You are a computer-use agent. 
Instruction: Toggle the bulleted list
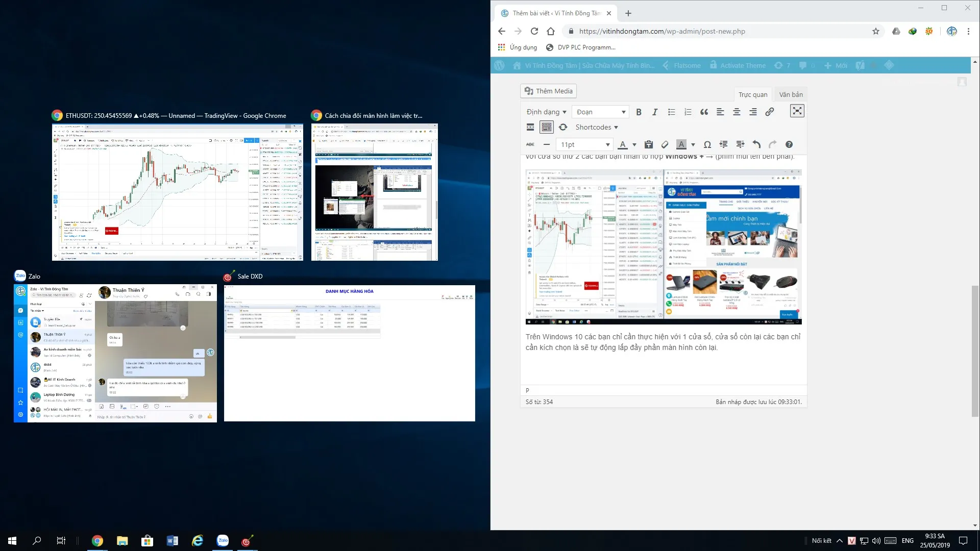coord(671,112)
